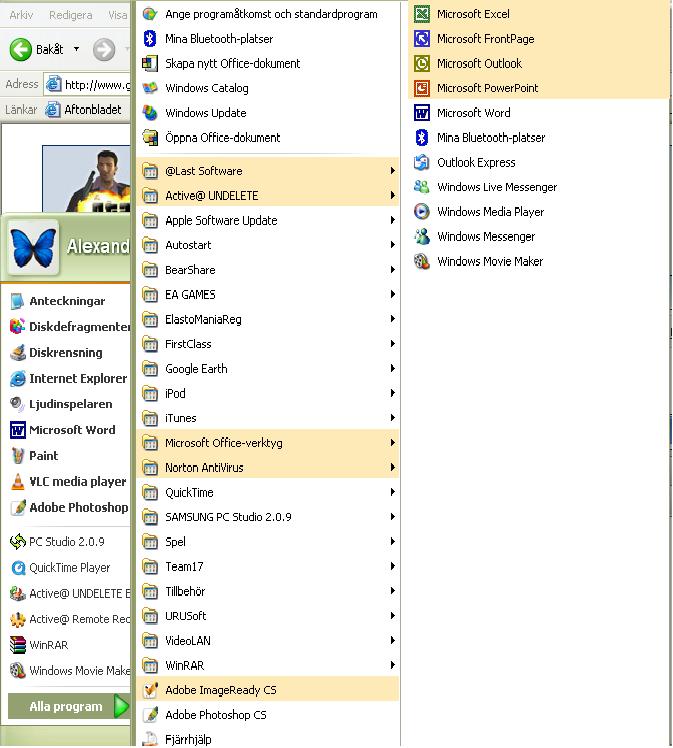
Task: Expand Active@ UNDELETE folder arrow
Action: click(x=393, y=195)
